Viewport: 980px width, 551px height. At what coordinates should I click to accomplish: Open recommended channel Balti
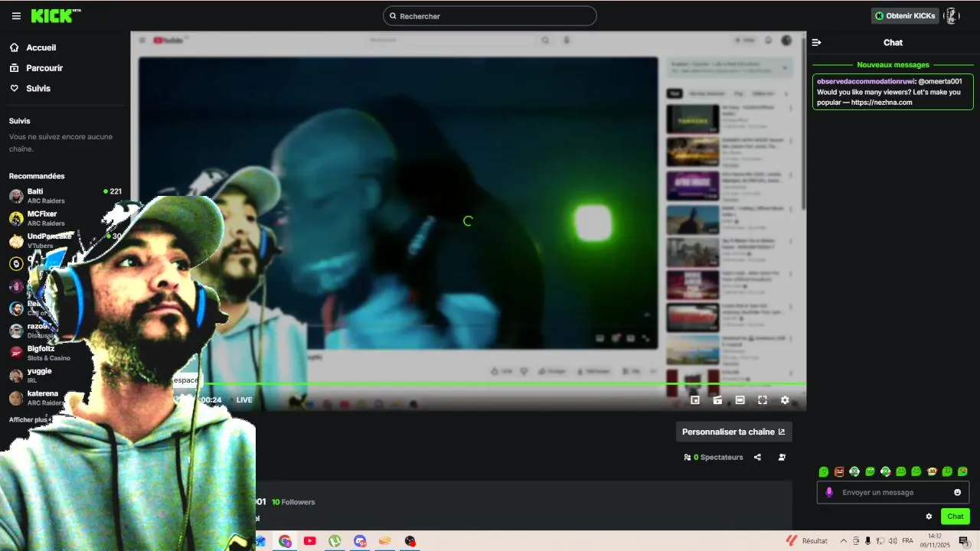coord(65,196)
